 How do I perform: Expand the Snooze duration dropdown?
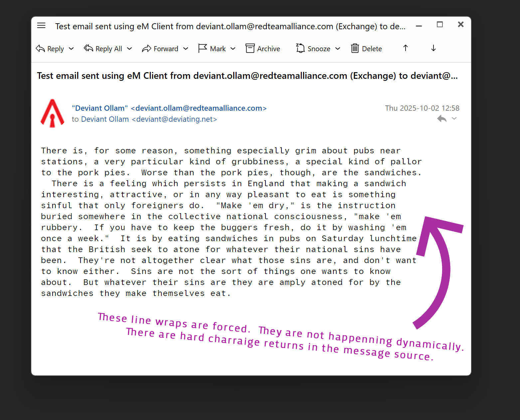tap(338, 49)
